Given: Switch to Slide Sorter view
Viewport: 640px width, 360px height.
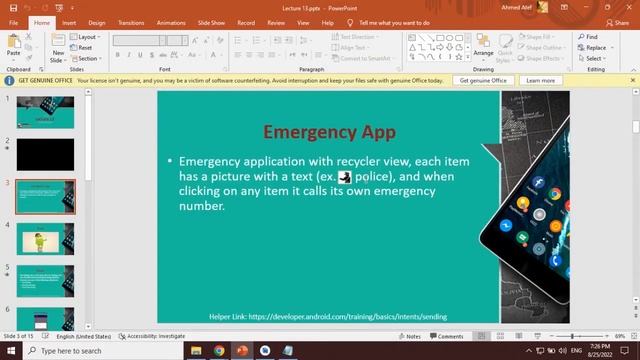Looking at the screenshot, I should click(x=500, y=336).
